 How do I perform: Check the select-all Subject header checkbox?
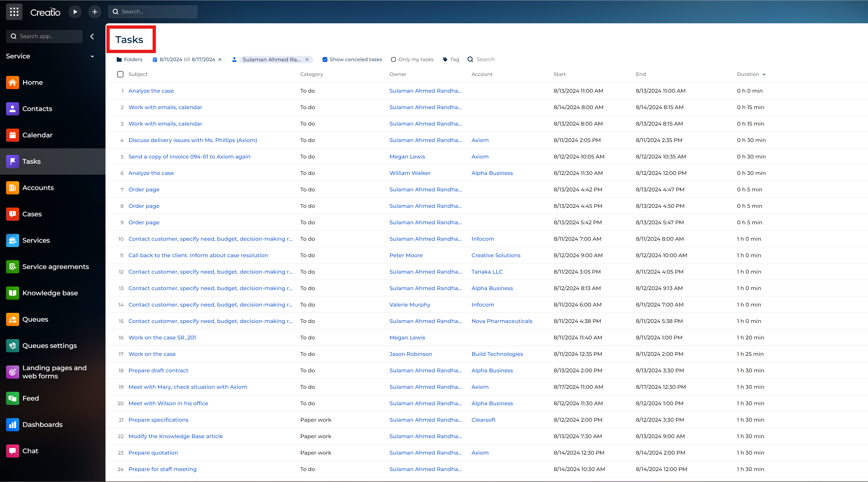point(120,74)
